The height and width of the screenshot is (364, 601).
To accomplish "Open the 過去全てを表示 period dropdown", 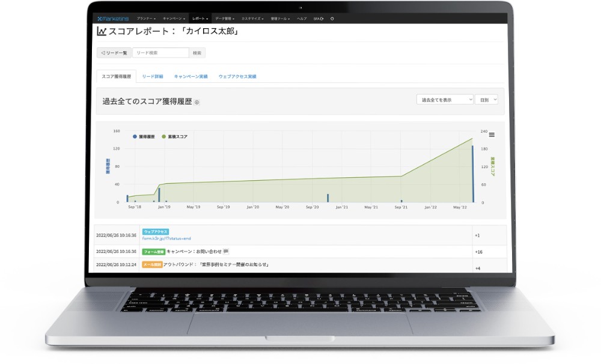I will pyautogui.click(x=445, y=100).
